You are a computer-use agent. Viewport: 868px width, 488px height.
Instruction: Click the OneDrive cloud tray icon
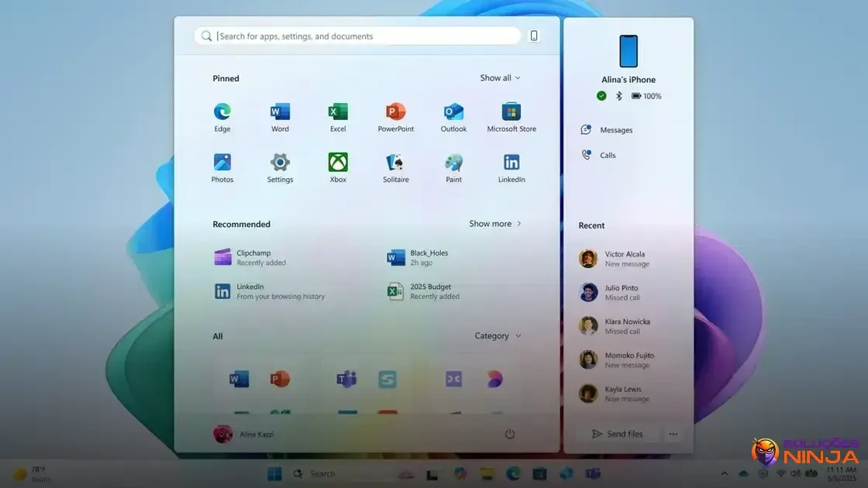[743, 473]
